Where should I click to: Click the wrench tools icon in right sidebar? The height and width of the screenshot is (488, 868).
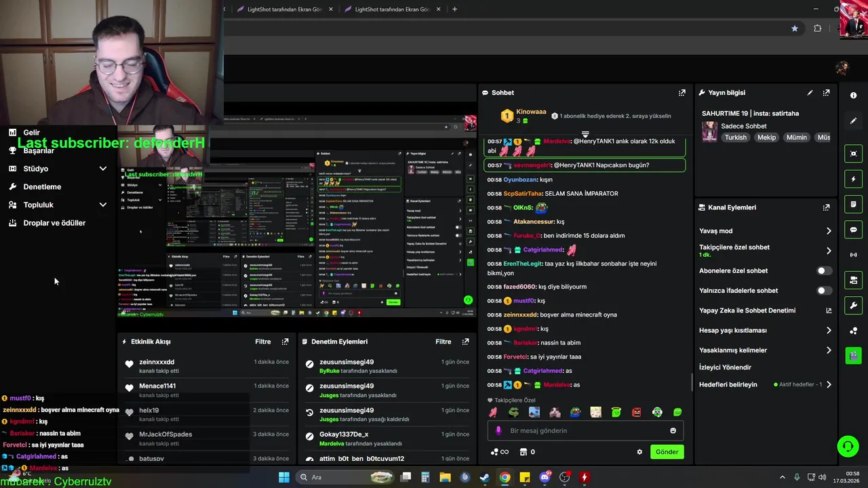tap(853, 305)
